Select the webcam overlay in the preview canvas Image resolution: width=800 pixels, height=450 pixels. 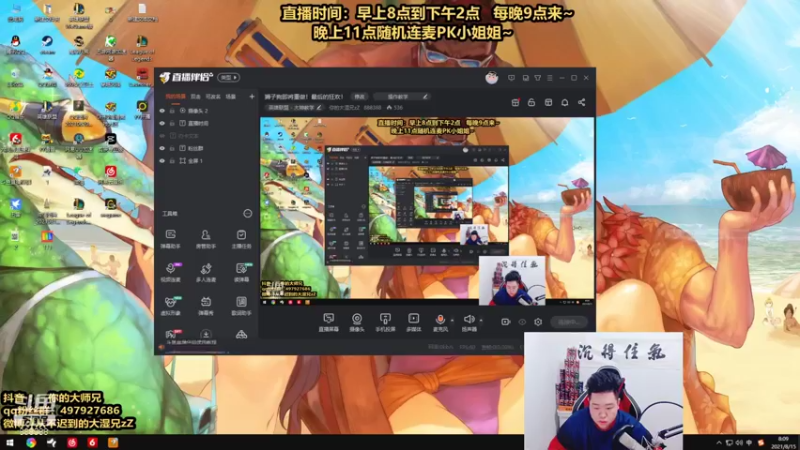pyautogui.click(x=512, y=281)
